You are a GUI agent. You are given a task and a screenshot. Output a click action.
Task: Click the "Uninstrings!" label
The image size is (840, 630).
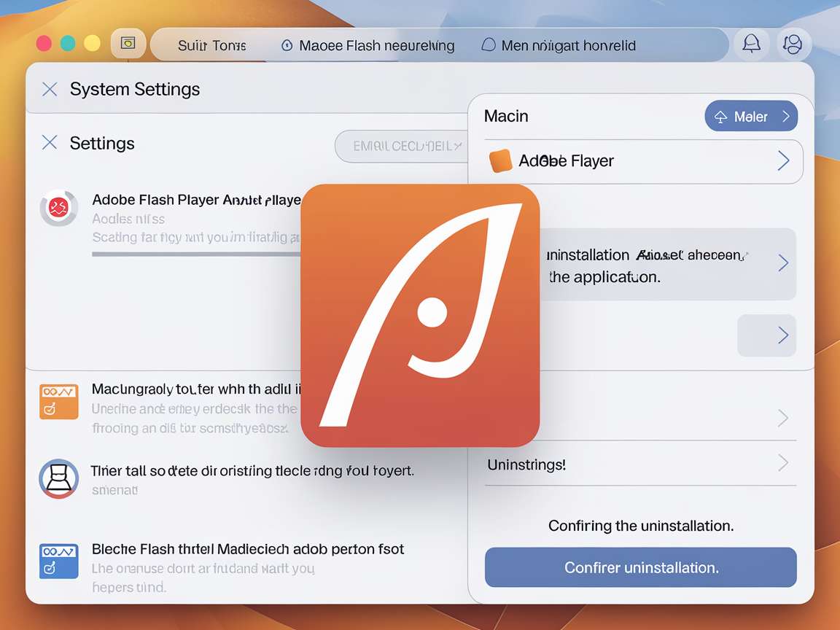coord(526,464)
